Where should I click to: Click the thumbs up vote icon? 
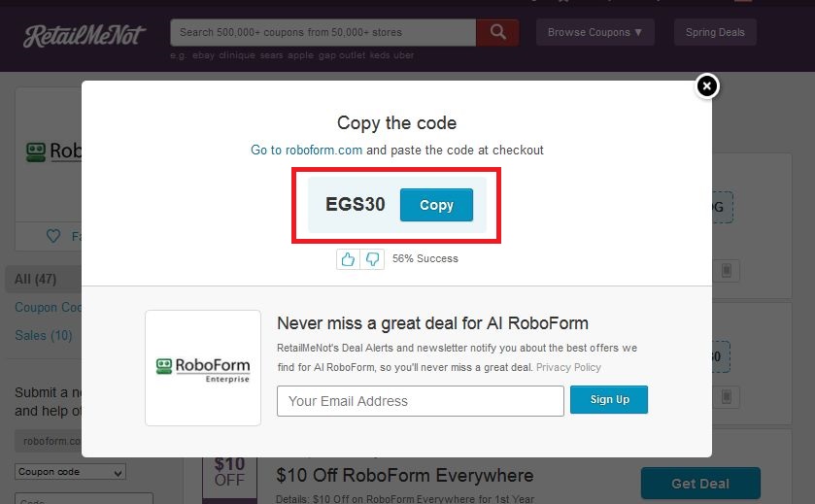[x=349, y=258]
